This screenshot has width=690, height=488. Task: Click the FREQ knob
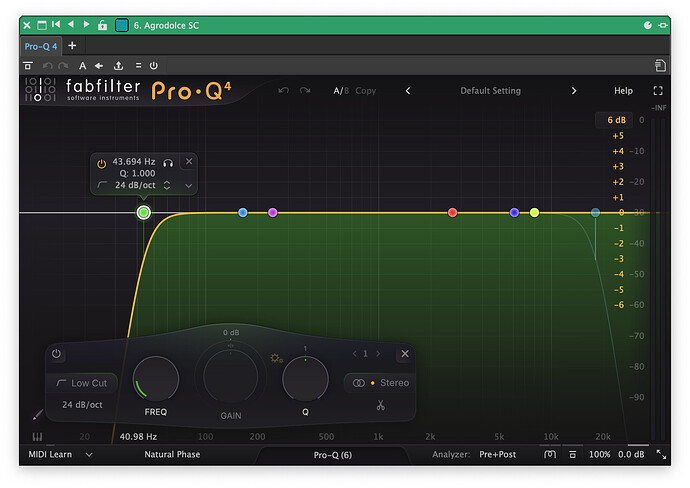pyautogui.click(x=156, y=379)
